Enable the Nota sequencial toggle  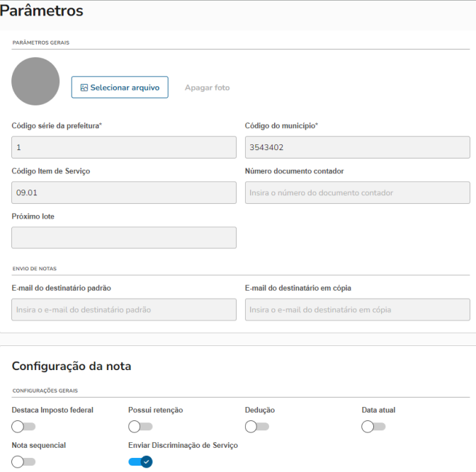23,461
